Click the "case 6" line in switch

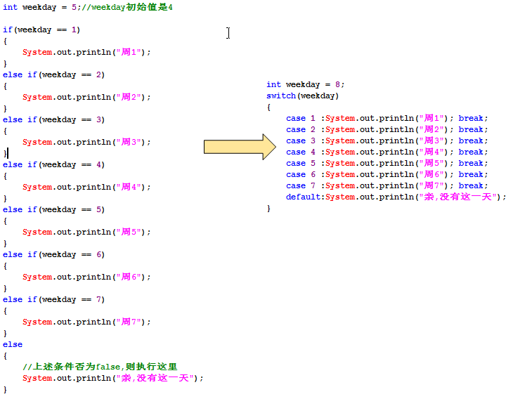coord(387,174)
